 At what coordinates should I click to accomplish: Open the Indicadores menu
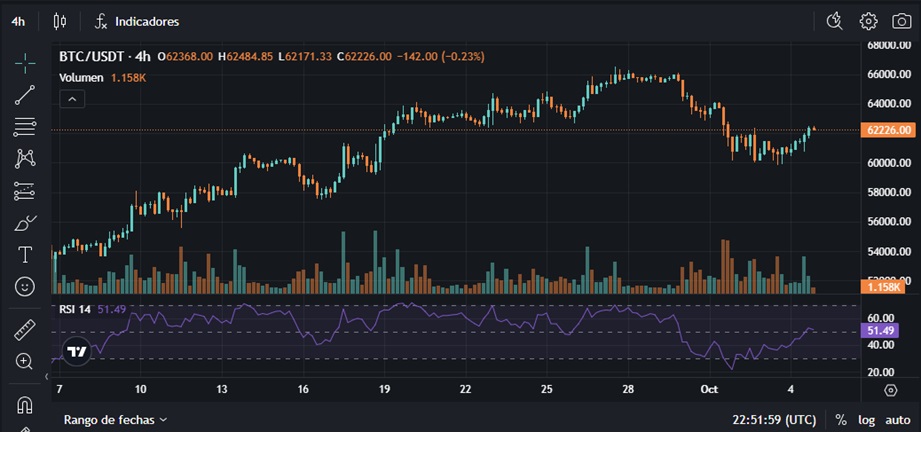point(137,22)
